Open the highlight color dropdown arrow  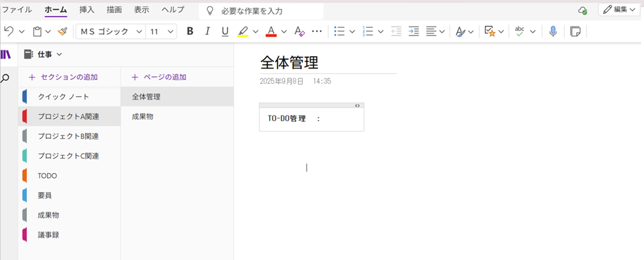tap(256, 31)
